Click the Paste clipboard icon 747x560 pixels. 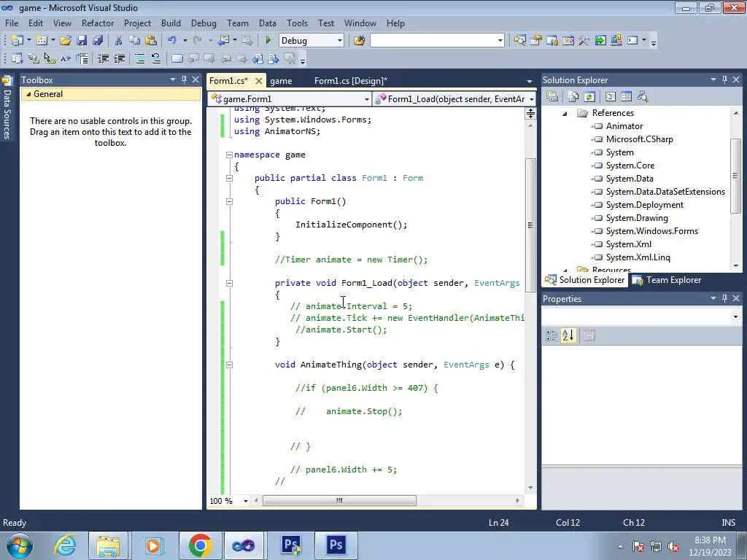point(151,41)
